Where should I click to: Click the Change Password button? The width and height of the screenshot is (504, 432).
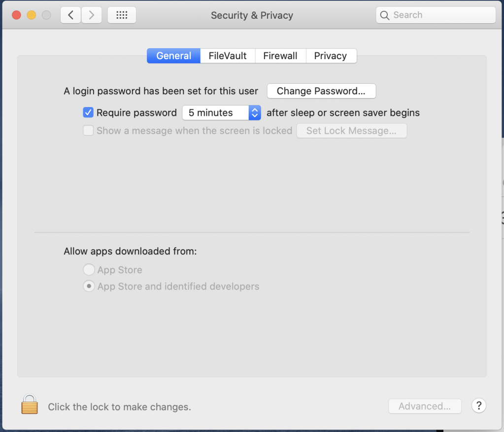321,91
